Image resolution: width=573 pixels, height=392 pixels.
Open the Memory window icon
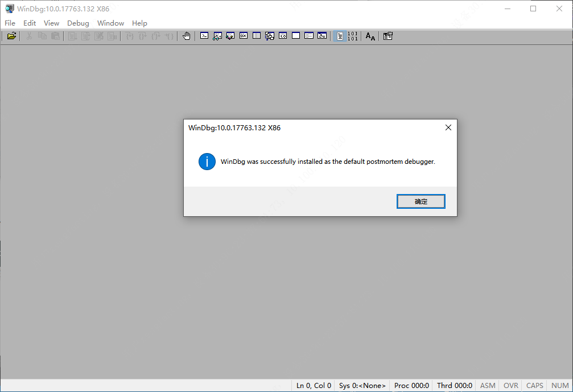[257, 36]
